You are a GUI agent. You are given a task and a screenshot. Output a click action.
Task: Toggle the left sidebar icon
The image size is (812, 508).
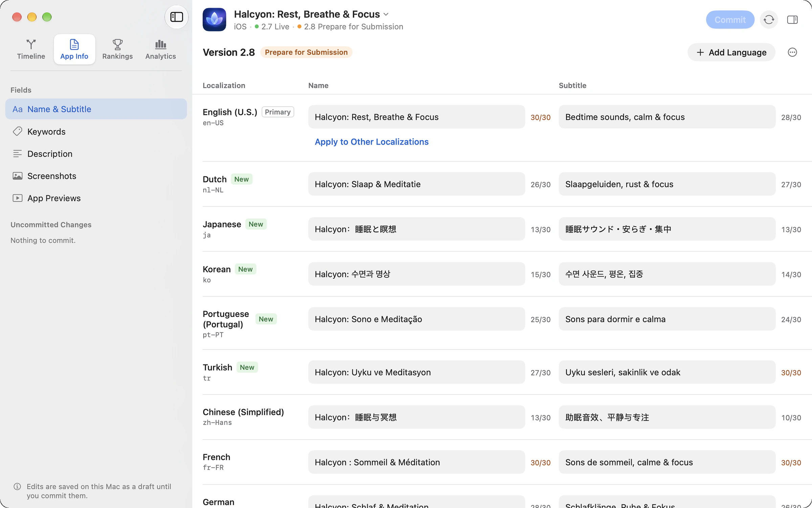[176, 17]
